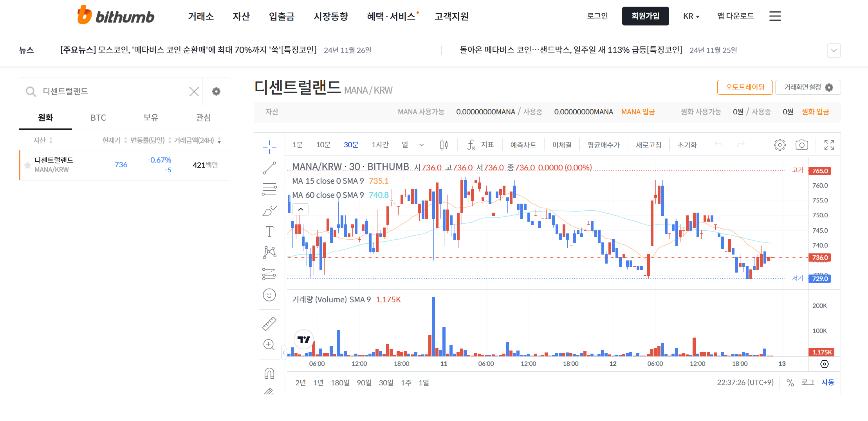Open the 모스코인 news headline
Screen dimensions: 868x421
188,50
